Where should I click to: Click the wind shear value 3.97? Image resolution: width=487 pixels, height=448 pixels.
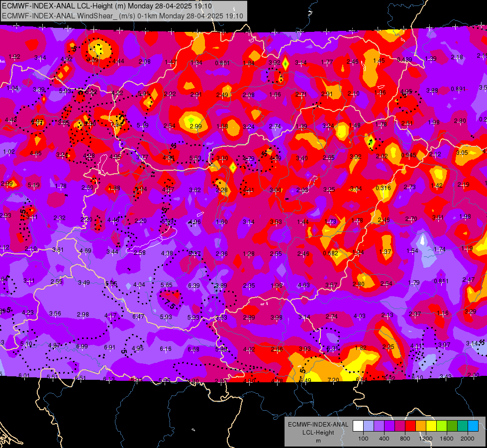[x=444, y=345]
